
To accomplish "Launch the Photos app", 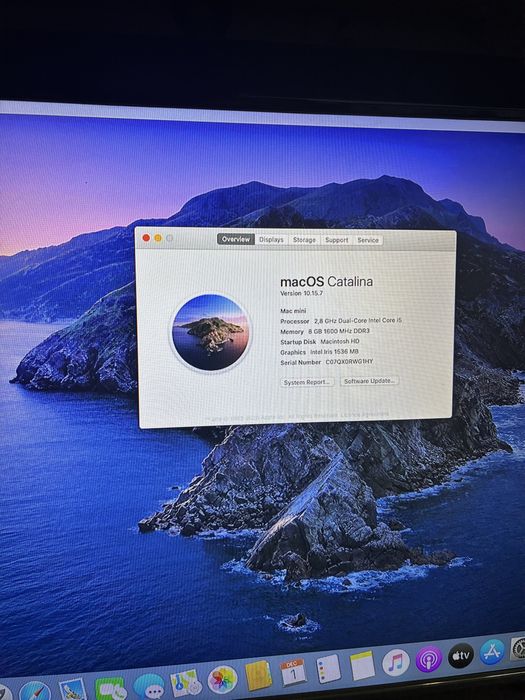I will 222,679.
